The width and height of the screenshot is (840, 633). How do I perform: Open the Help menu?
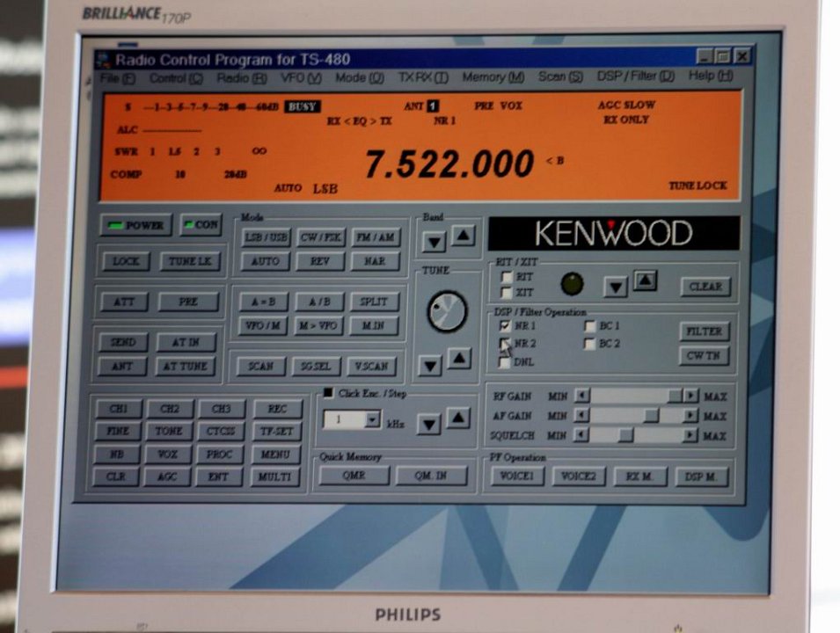tap(711, 76)
